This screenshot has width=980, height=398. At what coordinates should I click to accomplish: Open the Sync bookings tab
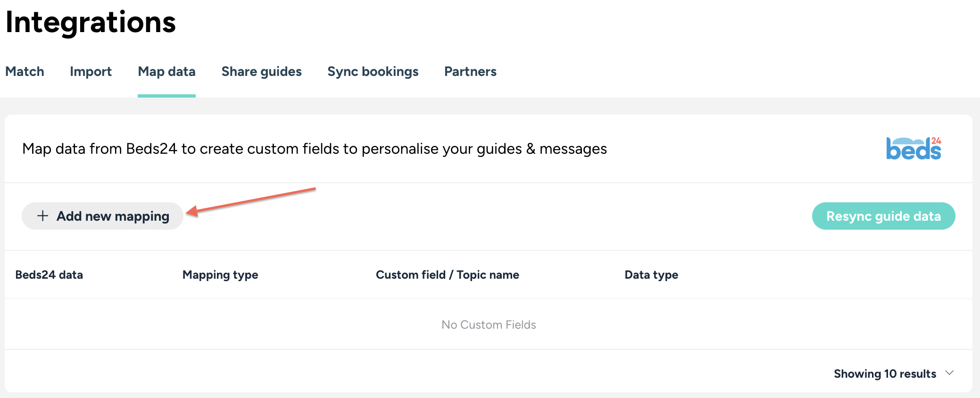pos(373,72)
